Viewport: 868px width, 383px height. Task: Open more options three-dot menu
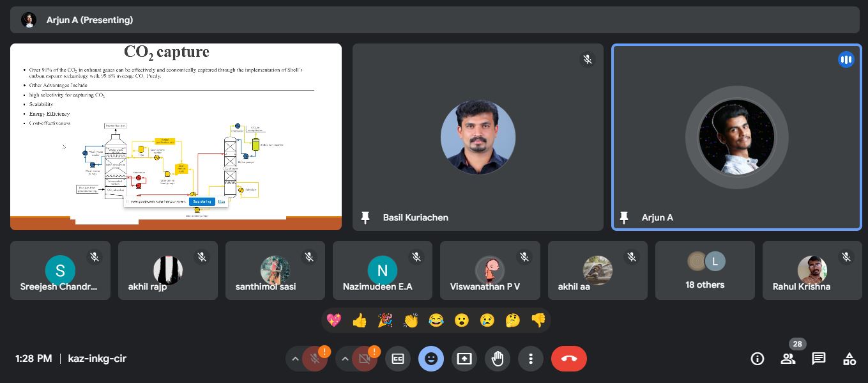tap(531, 359)
